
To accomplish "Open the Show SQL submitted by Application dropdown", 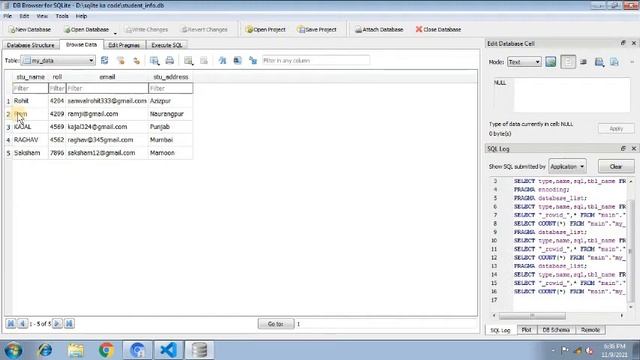I will [x=567, y=167].
